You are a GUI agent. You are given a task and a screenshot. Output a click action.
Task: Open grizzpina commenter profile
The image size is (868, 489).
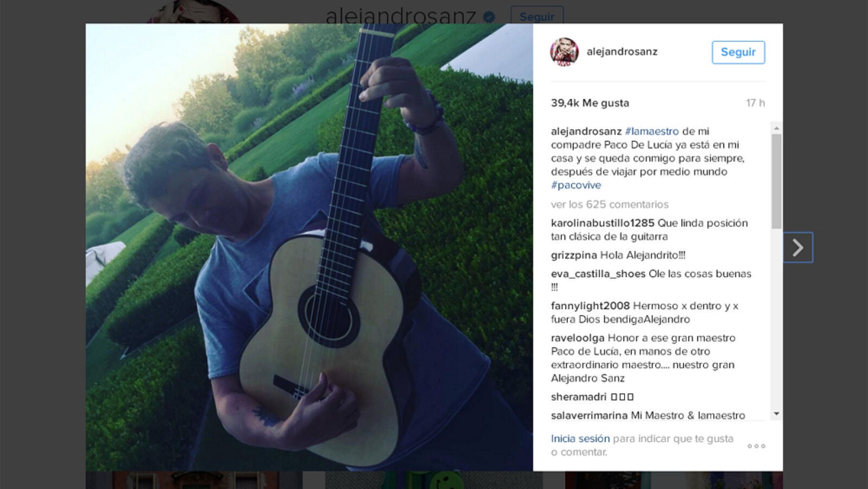point(574,255)
